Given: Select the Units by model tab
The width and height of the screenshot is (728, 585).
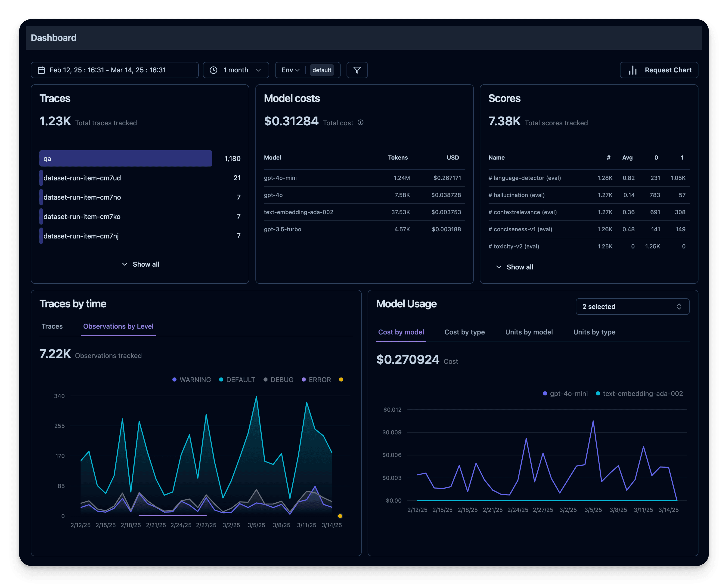Looking at the screenshot, I should point(529,332).
